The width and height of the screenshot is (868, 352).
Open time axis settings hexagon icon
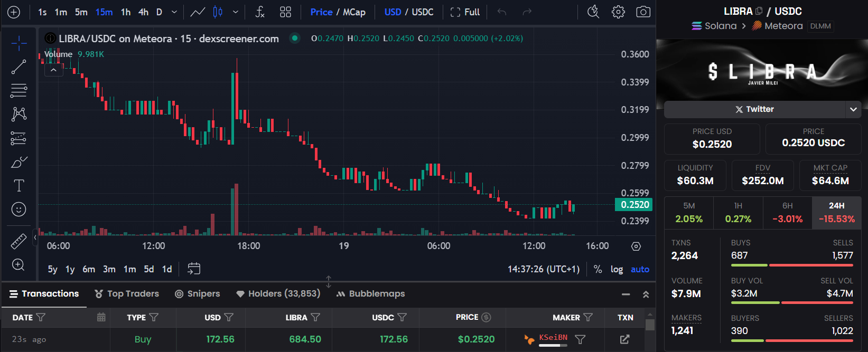click(636, 246)
